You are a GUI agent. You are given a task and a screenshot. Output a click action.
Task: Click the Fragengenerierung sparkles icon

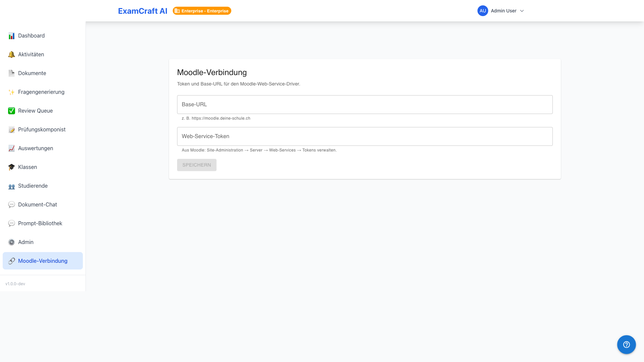[x=11, y=92]
